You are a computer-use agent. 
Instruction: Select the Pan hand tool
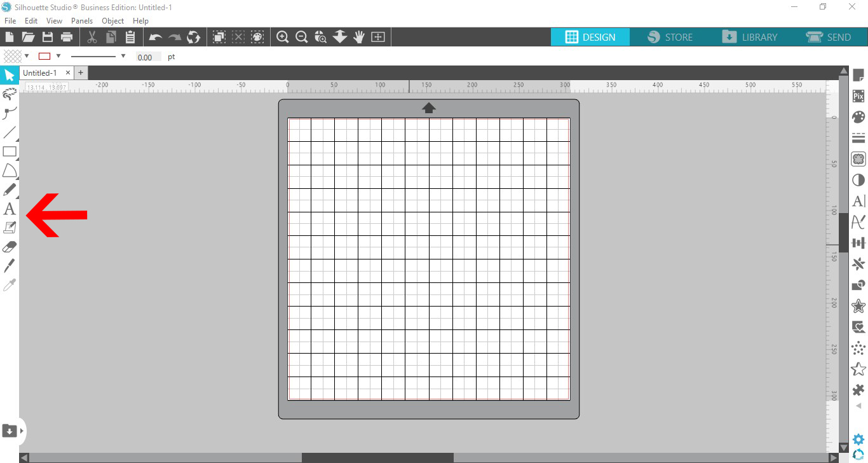tap(359, 37)
